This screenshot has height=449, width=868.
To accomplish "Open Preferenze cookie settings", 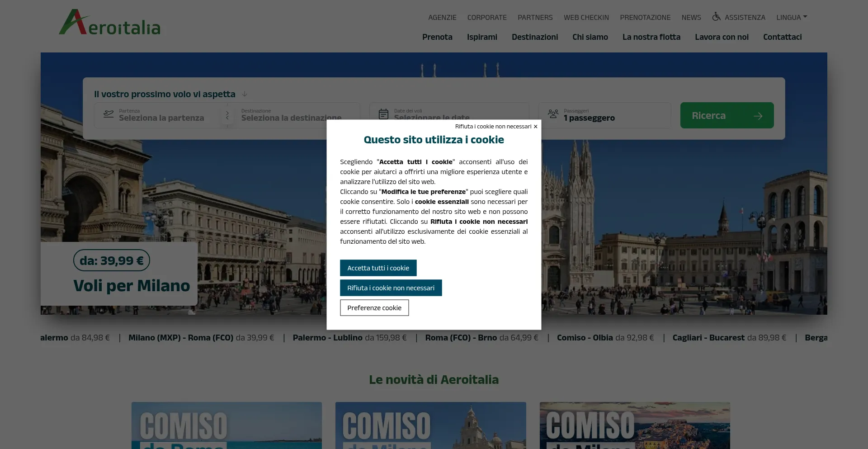I will pyautogui.click(x=374, y=308).
